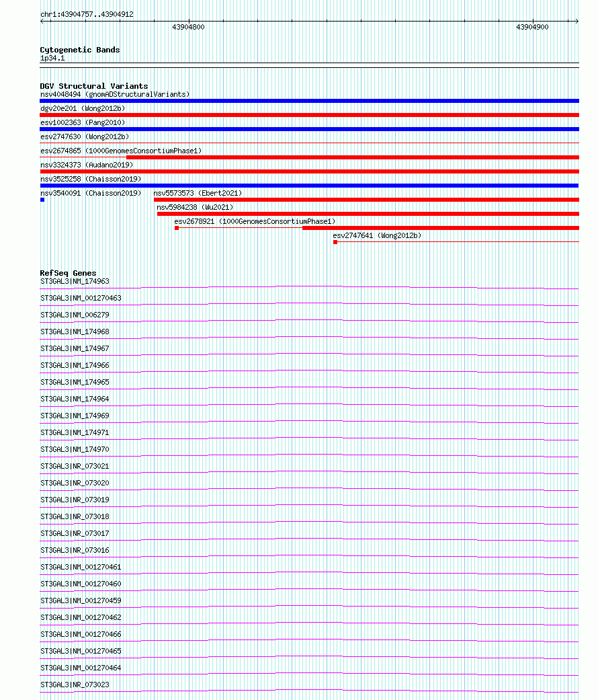Open transcript ST3GAL3|NM_001270464
This screenshot has width=598, height=700.
pos(81,668)
